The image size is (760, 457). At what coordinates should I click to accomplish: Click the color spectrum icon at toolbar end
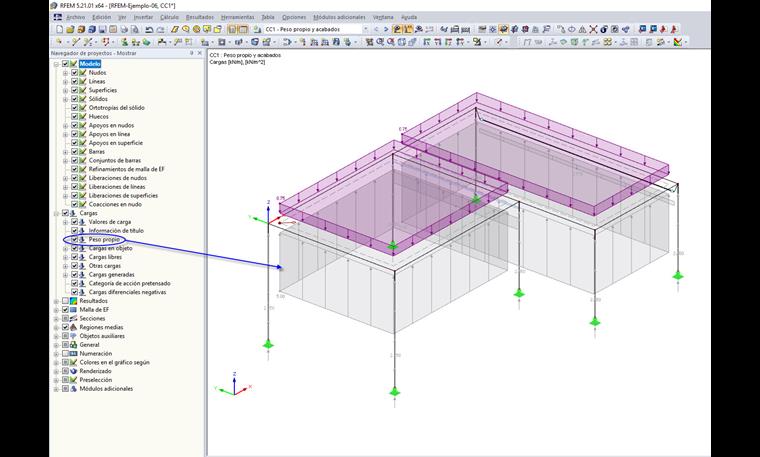point(678,42)
